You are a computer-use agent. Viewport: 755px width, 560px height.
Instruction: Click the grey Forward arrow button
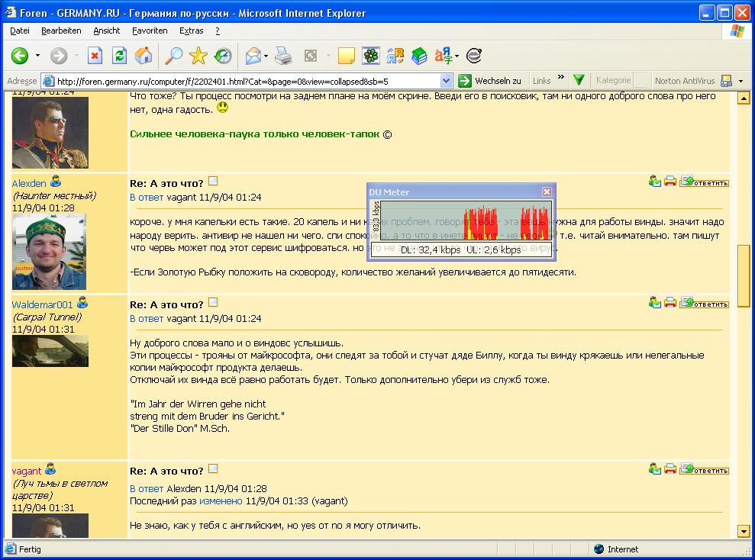click(x=59, y=56)
